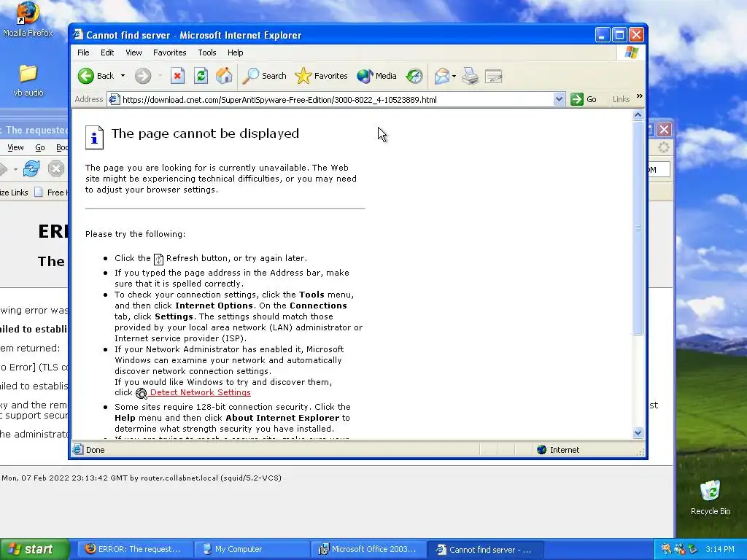747x560 pixels.
Task: Click Cannot find server taskbar button
Action: [486, 549]
